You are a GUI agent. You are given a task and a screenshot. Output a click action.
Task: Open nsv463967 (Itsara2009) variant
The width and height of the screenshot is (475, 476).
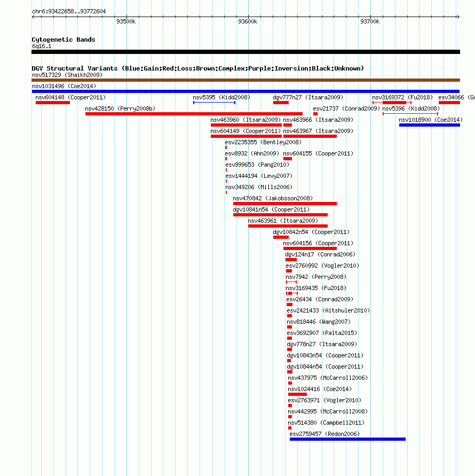pyautogui.click(x=318, y=131)
